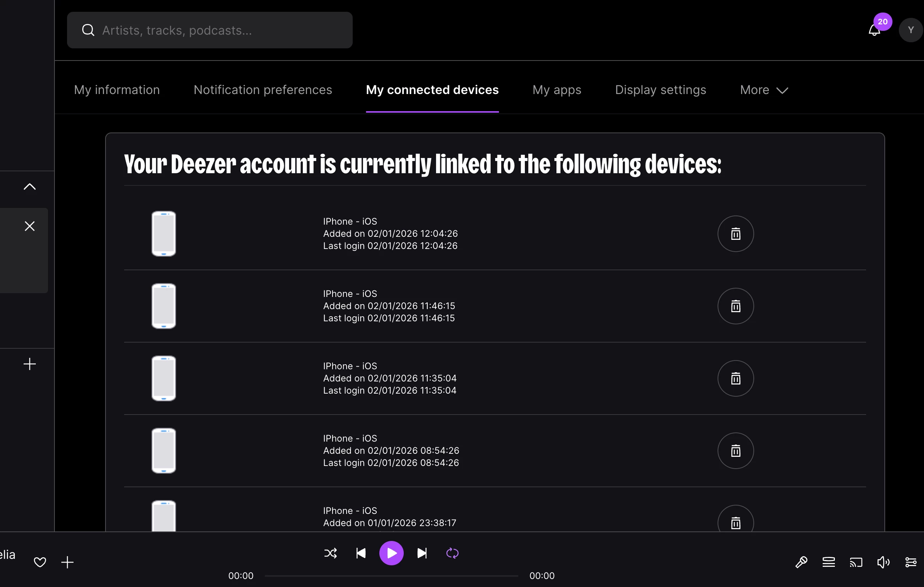
Task: Delete the iPhone added at 12:04:26
Action: click(x=735, y=234)
